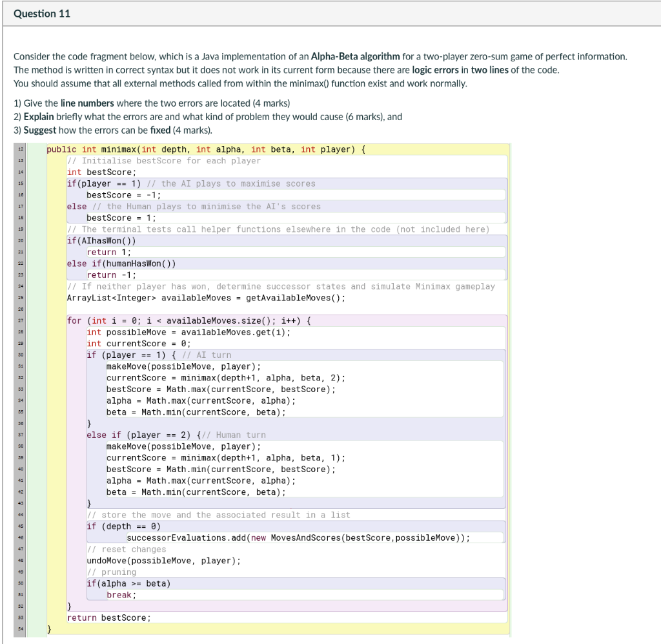The height and width of the screenshot is (644, 661).
Task: Click line number 54 at the code end
Action: (x=20, y=629)
